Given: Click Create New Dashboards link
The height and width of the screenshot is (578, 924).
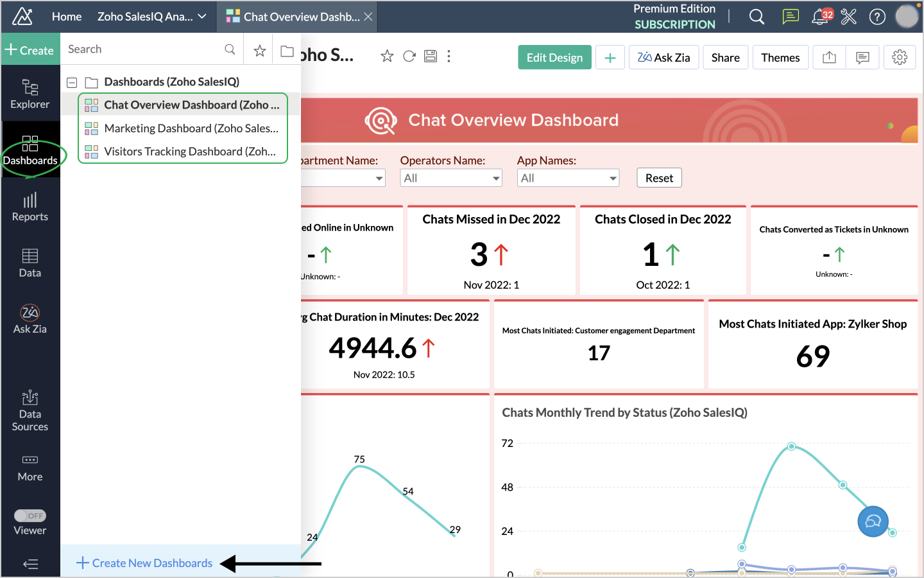Looking at the screenshot, I should 144,563.
